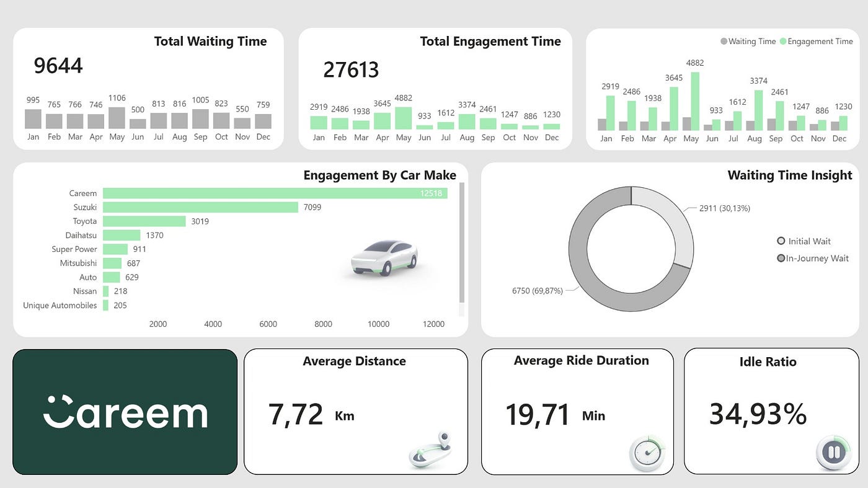Click the 7,72 Km value

tap(296, 414)
